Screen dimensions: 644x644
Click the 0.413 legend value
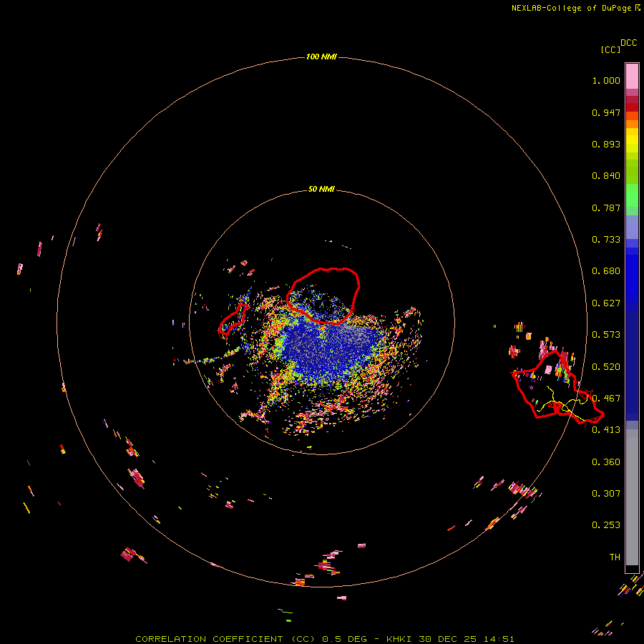(606, 430)
